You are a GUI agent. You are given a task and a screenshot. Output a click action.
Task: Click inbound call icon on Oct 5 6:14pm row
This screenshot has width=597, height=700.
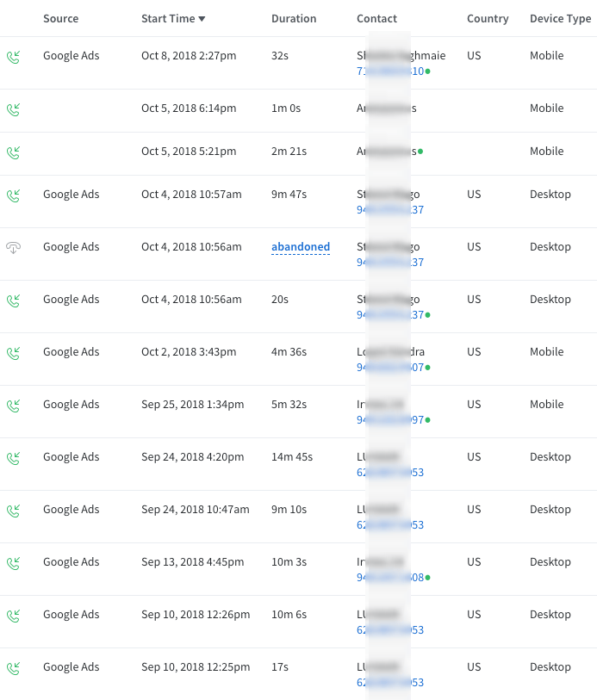click(14, 109)
